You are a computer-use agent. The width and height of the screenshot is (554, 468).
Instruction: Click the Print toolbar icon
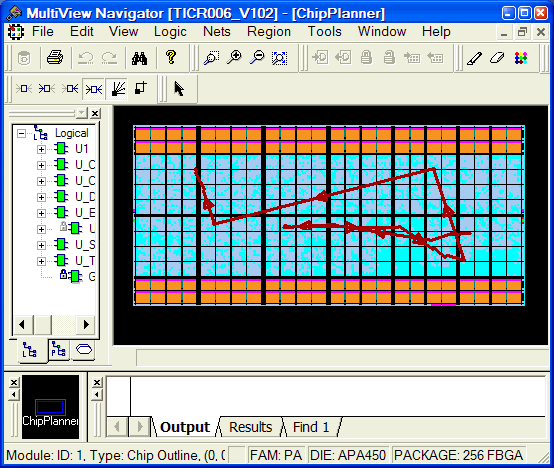[x=55, y=58]
